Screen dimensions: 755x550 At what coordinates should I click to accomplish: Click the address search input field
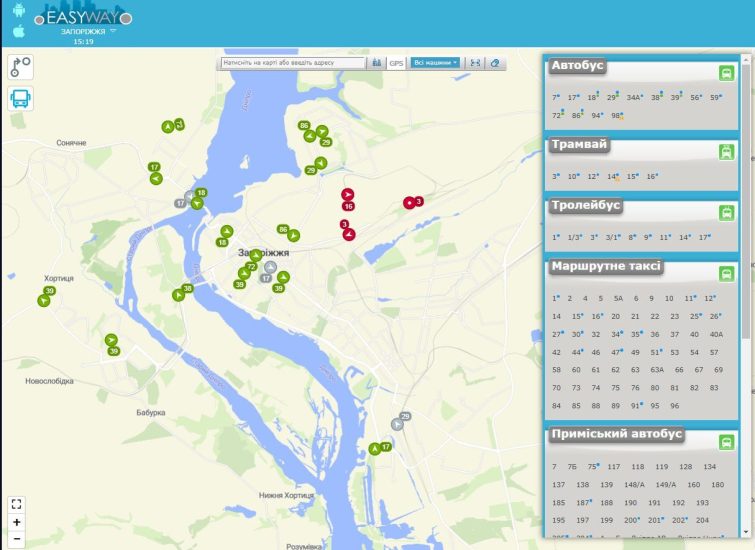click(x=293, y=62)
